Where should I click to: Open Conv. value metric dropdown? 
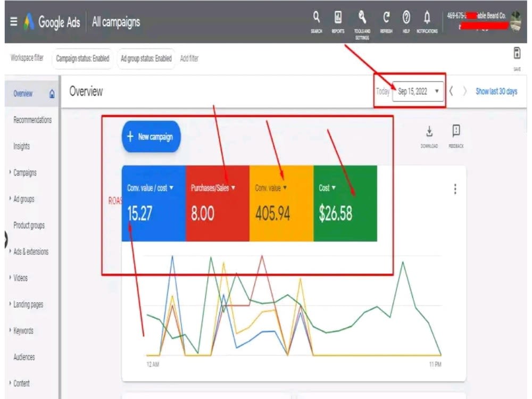[271, 188]
